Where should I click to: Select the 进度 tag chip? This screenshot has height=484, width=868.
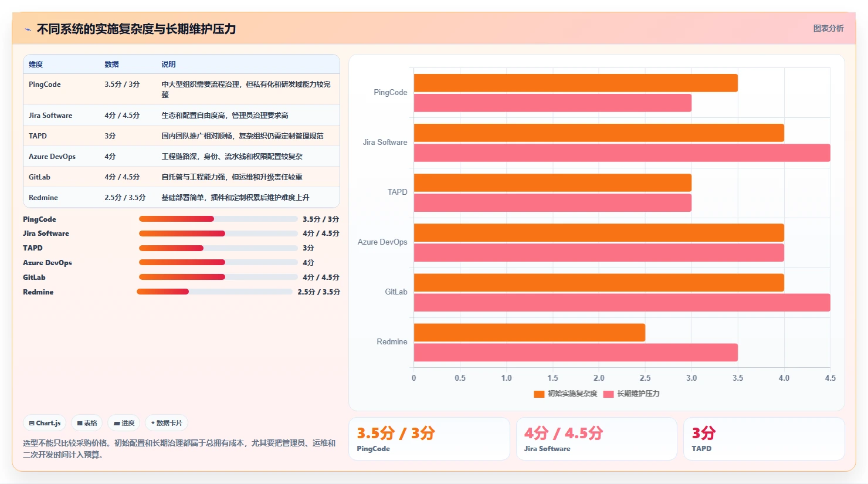pyautogui.click(x=124, y=423)
